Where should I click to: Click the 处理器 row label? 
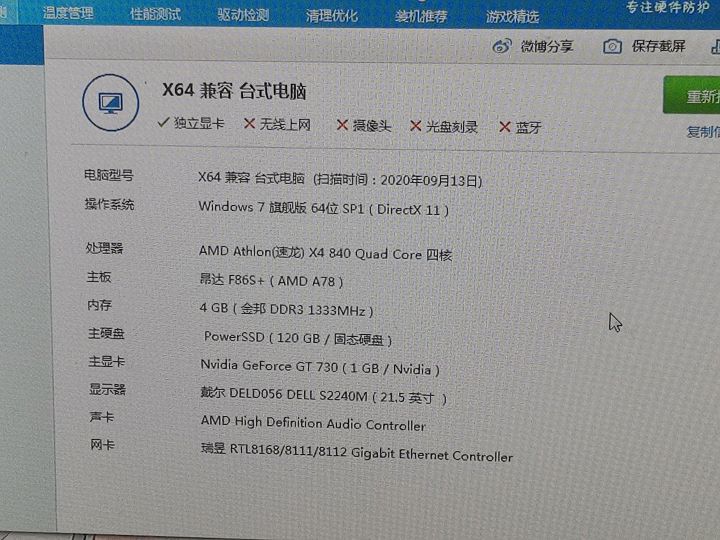pyautogui.click(x=105, y=248)
